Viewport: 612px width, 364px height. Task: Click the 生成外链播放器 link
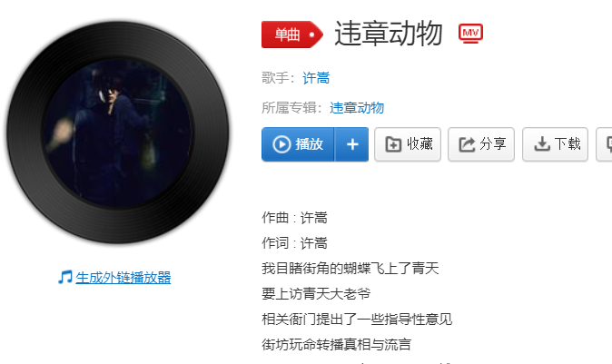coord(123,278)
